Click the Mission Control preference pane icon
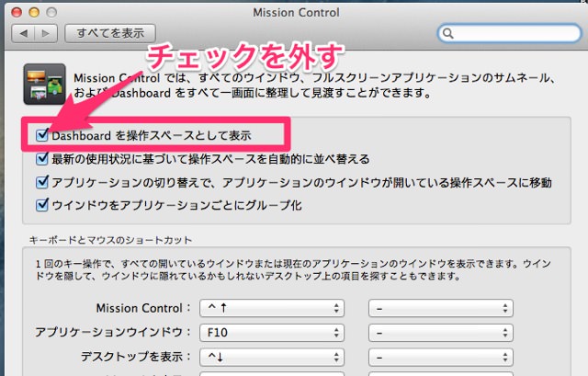588x376 pixels. pos(45,84)
